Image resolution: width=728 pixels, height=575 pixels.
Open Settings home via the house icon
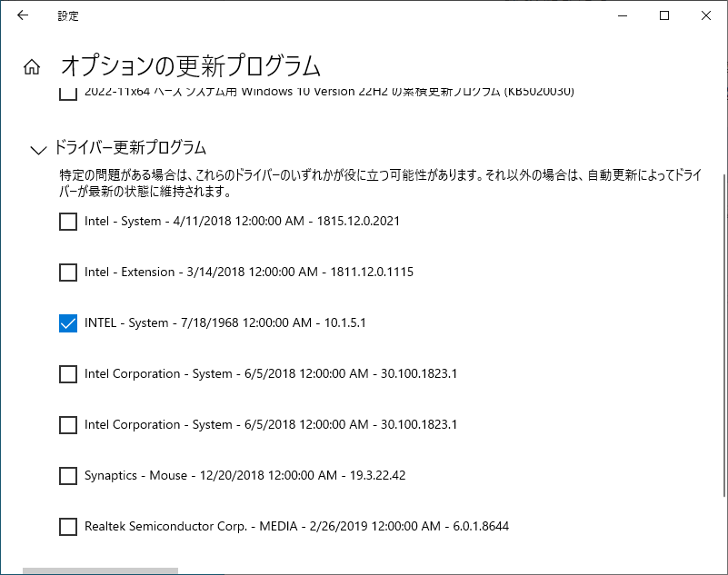32,67
